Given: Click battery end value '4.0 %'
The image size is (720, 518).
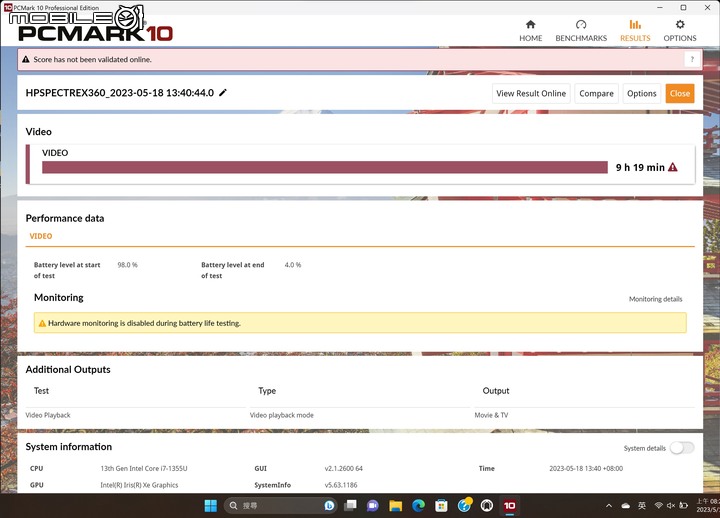Looking at the screenshot, I should 292,265.
